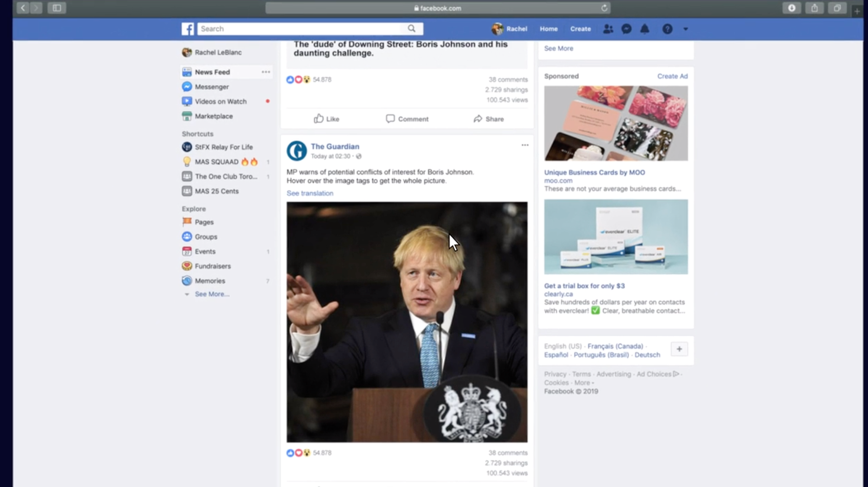868x487 pixels.
Task: Click the Safari share icon
Action: (814, 8)
